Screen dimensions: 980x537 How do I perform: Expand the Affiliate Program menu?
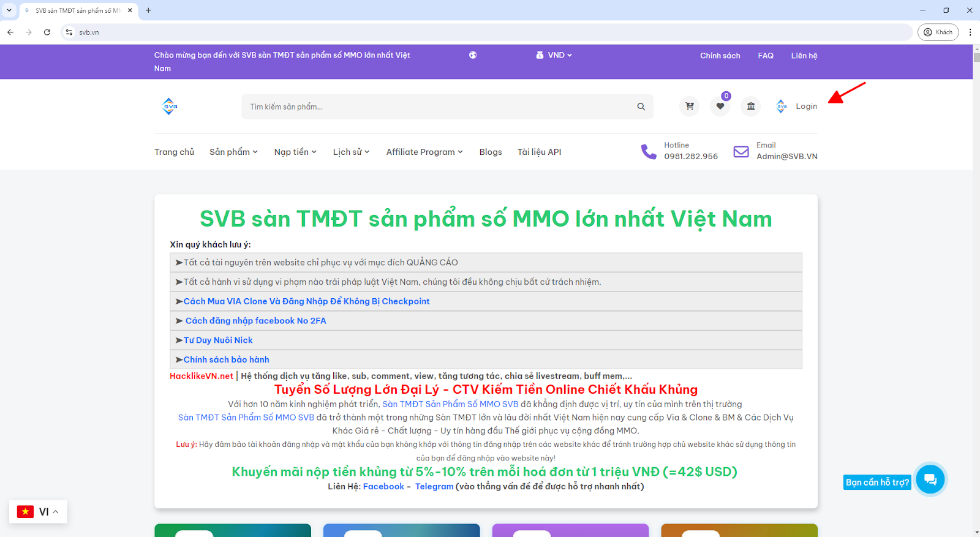pyautogui.click(x=424, y=152)
